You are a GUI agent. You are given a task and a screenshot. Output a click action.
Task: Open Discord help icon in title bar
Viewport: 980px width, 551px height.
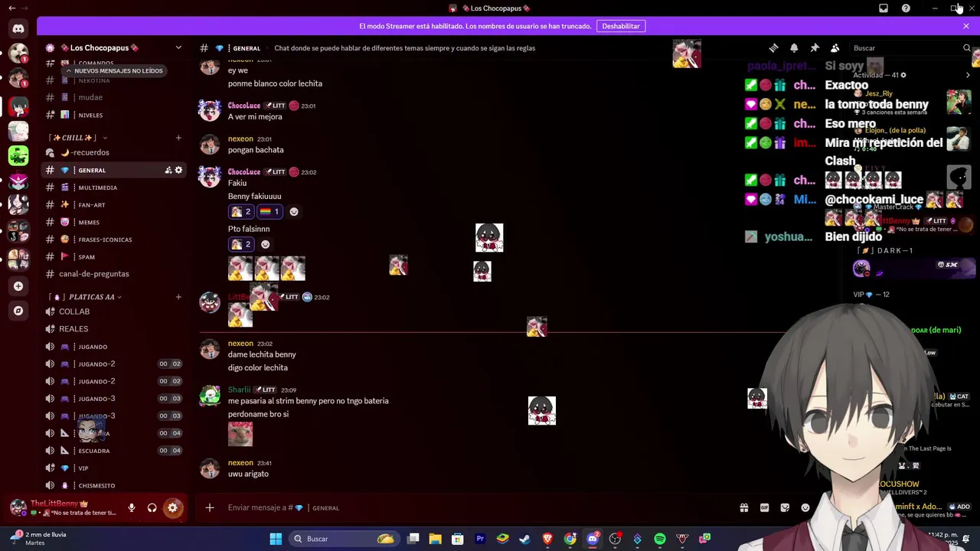click(906, 8)
